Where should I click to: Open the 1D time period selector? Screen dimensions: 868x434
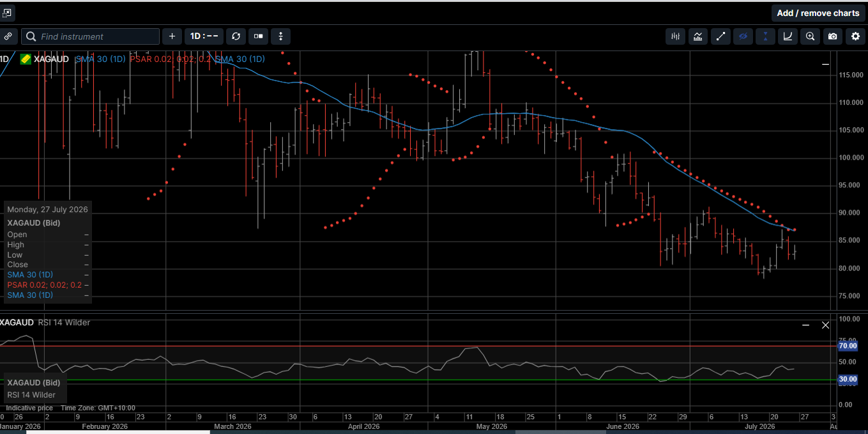(205, 36)
